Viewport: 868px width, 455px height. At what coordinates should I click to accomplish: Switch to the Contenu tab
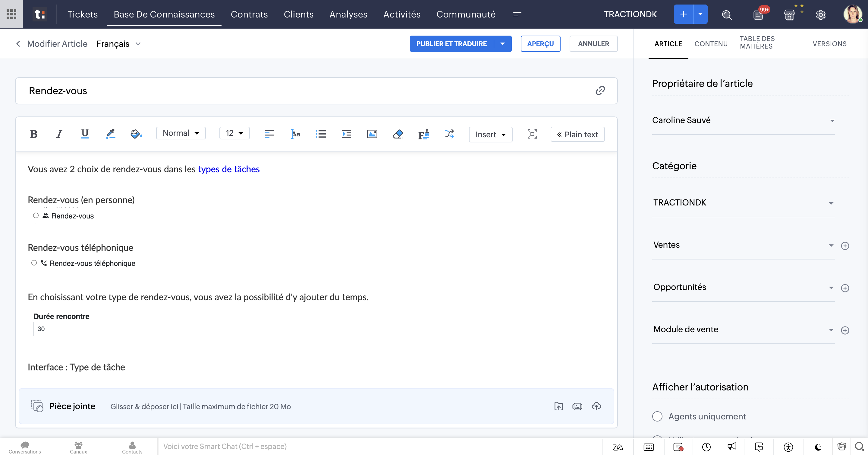(711, 43)
